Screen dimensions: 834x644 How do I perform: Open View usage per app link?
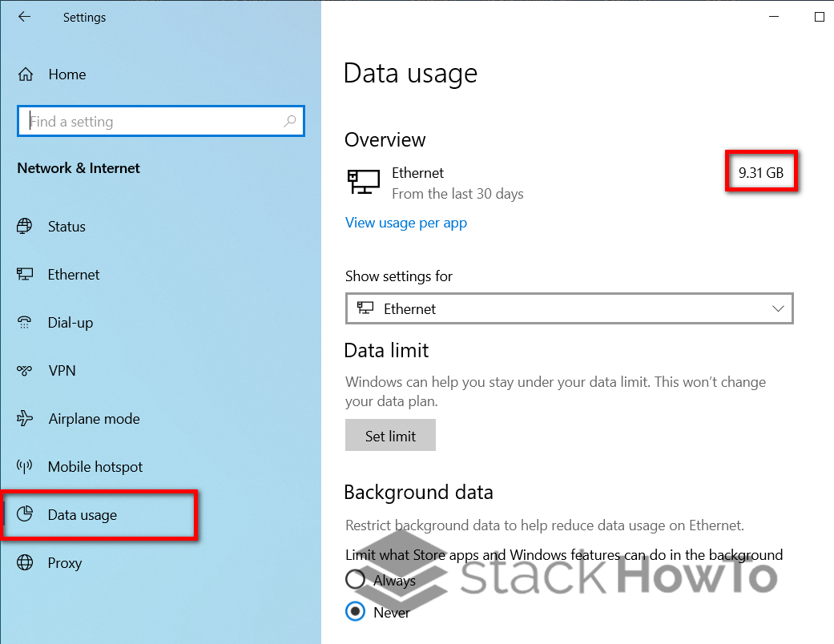pos(405,223)
